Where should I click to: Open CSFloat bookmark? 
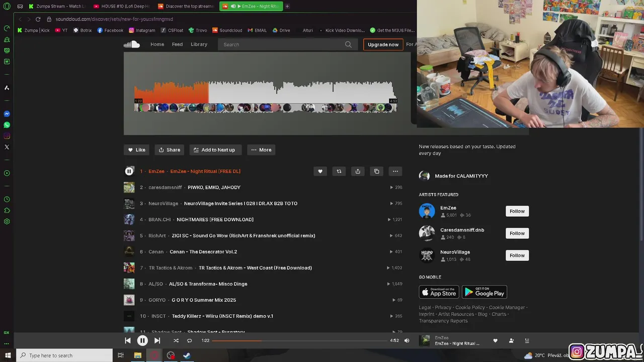point(172,30)
